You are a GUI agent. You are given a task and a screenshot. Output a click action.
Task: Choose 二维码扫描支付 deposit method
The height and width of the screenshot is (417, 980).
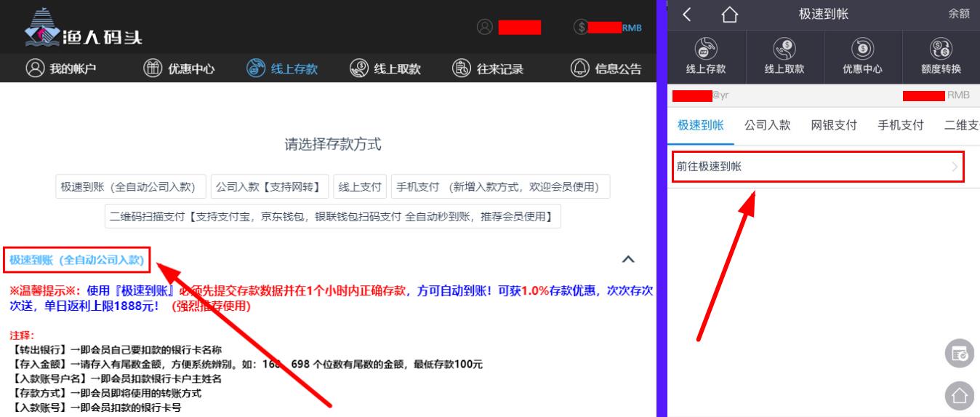coord(332,217)
